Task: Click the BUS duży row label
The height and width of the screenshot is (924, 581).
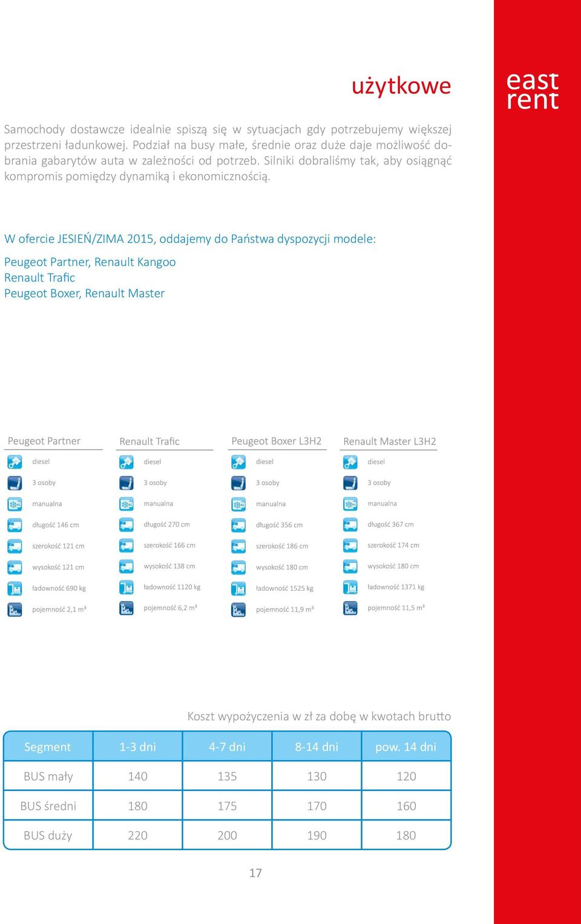Action: [x=48, y=836]
